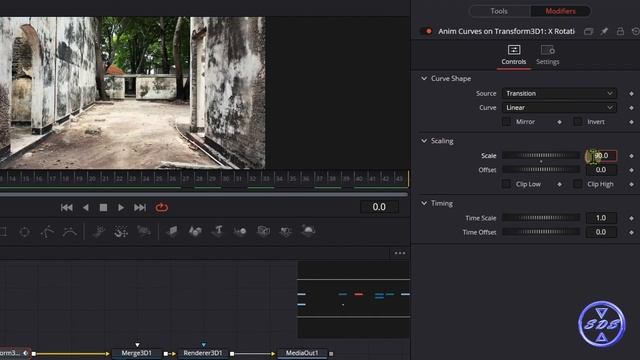The height and width of the screenshot is (360, 640).
Task: Open the Curve dropdown showing Linear
Action: point(559,108)
